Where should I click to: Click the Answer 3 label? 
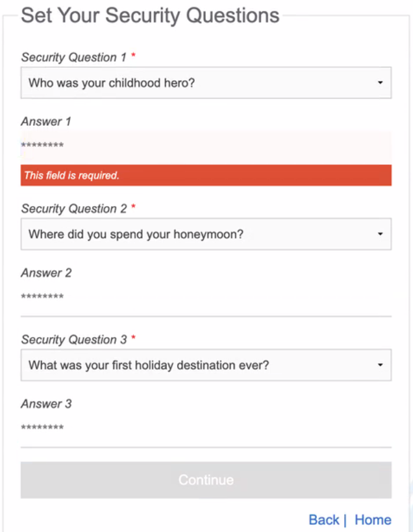coord(46,404)
